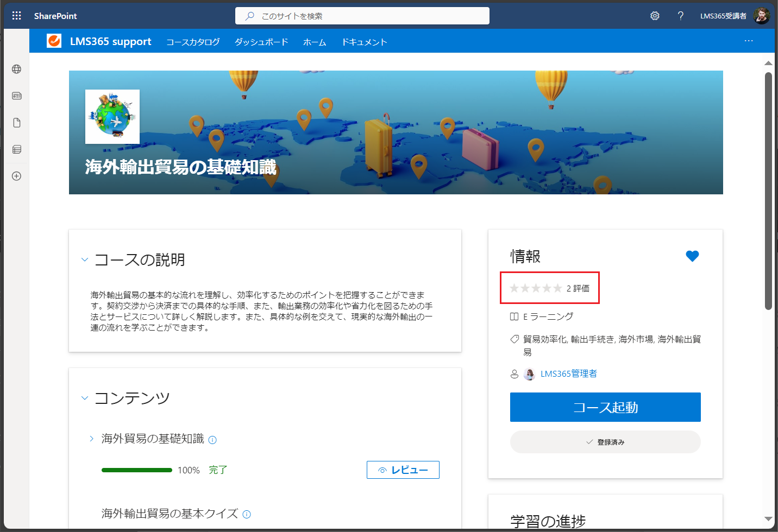778x532 pixels.
Task: Toggle the blue heart favorite icon
Action: (692, 256)
